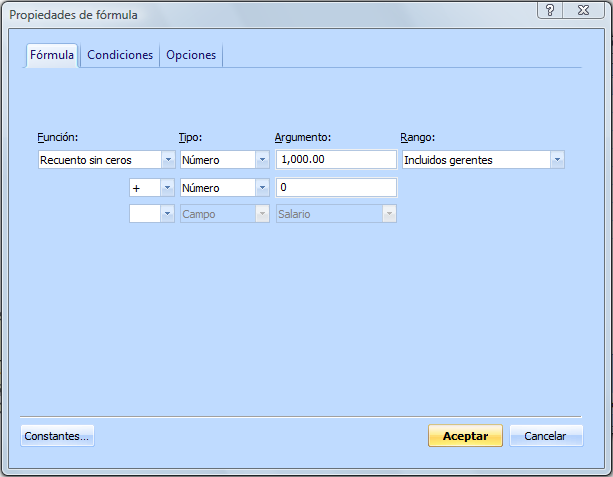The width and height of the screenshot is (613, 477).
Task: Expand the Función dropdown showing Recuento sin ceros
Action: click(167, 160)
